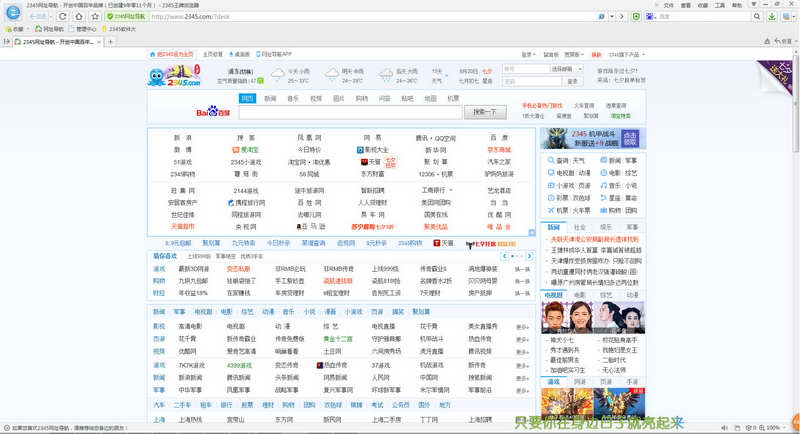Click the 电视剧 TV icon in quick links
This screenshot has height=434, width=800.
click(x=551, y=173)
